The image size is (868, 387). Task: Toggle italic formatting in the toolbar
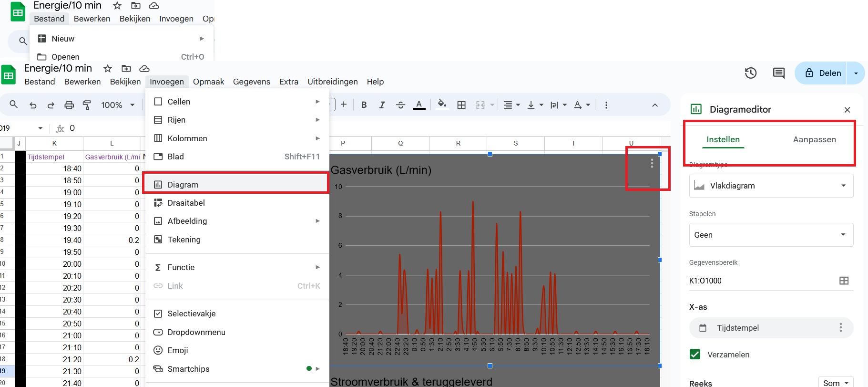point(382,105)
